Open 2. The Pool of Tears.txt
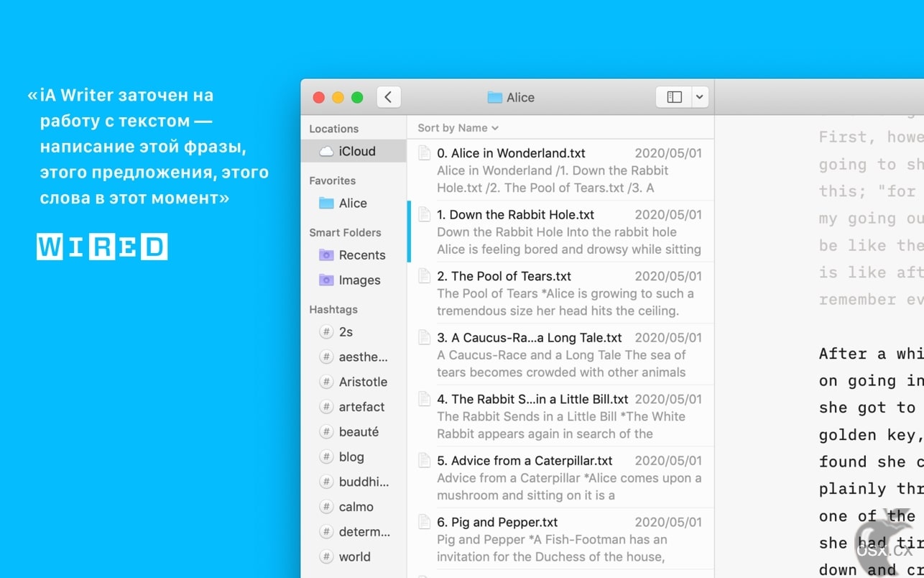 click(560, 293)
